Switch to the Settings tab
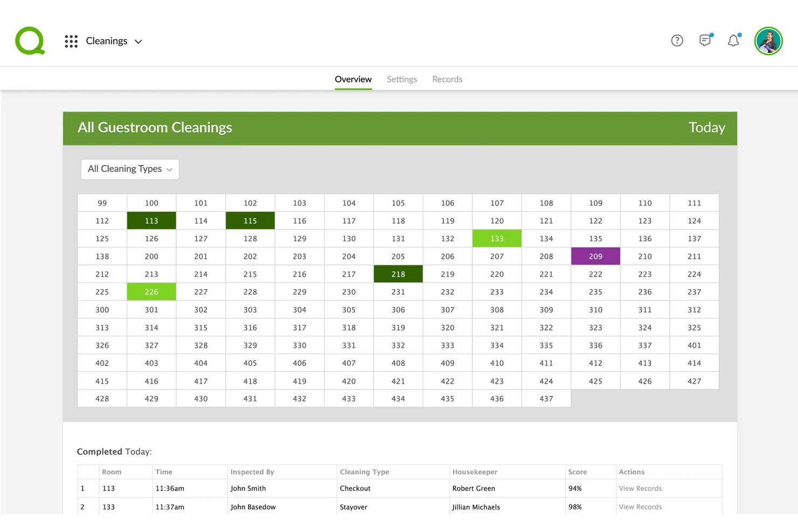798x532 pixels. (x=402, y=79)
